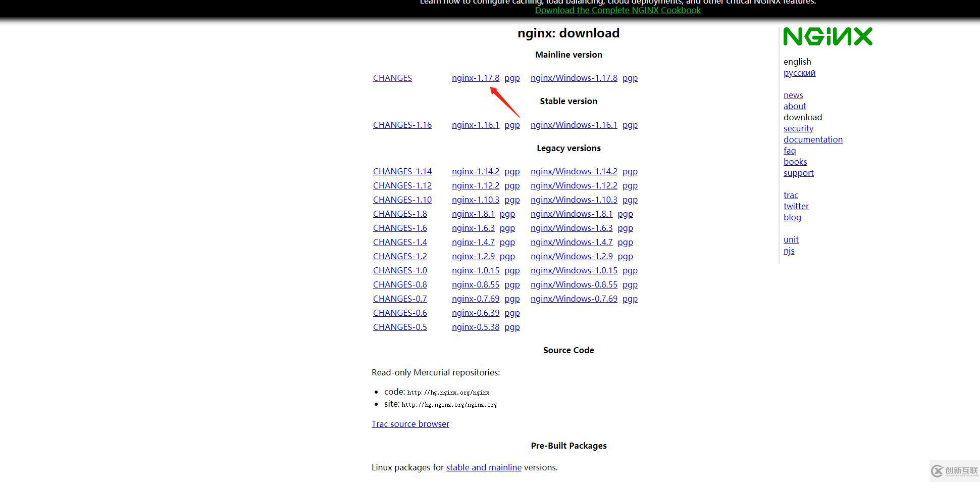Open pgp link beside nginx/Windows-1.16.1
The width and height of the screenshot is (980, 482).
pos(630,125)
